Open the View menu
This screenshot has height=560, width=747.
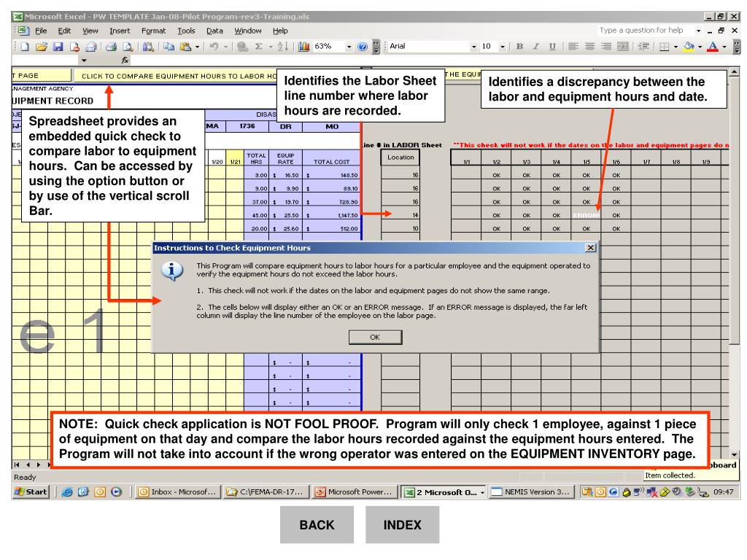(x=90, y=31)
